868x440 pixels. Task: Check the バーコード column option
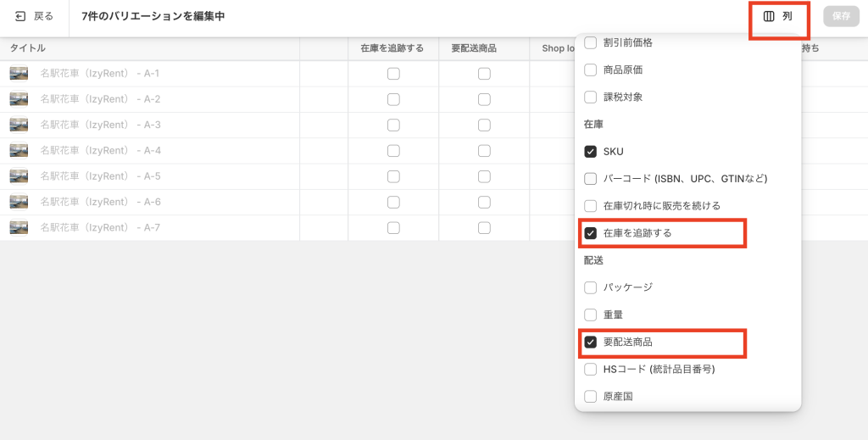(591, 179)
